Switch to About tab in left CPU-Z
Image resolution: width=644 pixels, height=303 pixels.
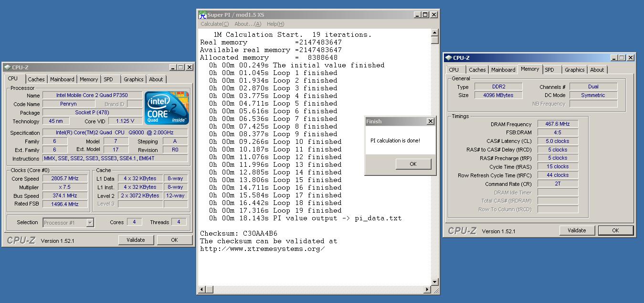tap(156, 79)
